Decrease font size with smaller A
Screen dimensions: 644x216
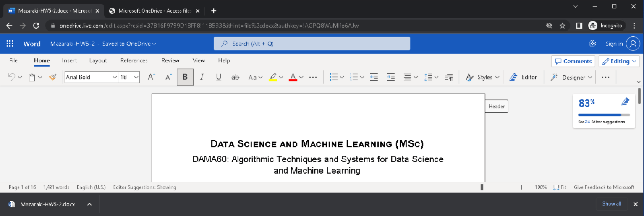coord(169,77)
